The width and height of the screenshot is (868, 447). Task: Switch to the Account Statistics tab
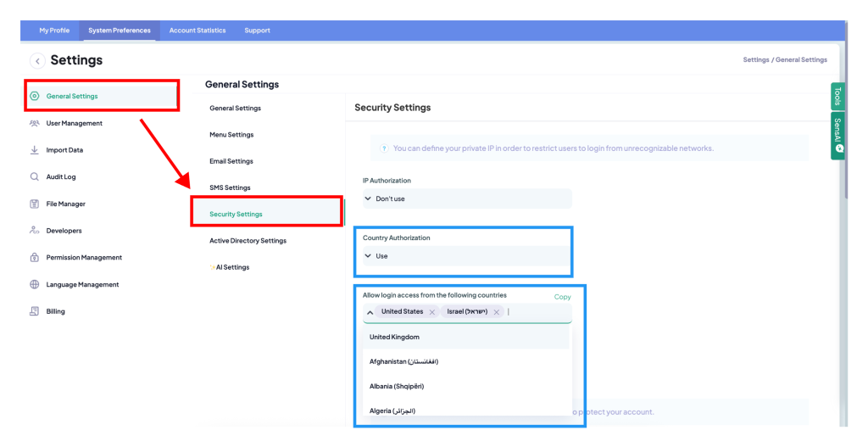click(x=198, y=31)
